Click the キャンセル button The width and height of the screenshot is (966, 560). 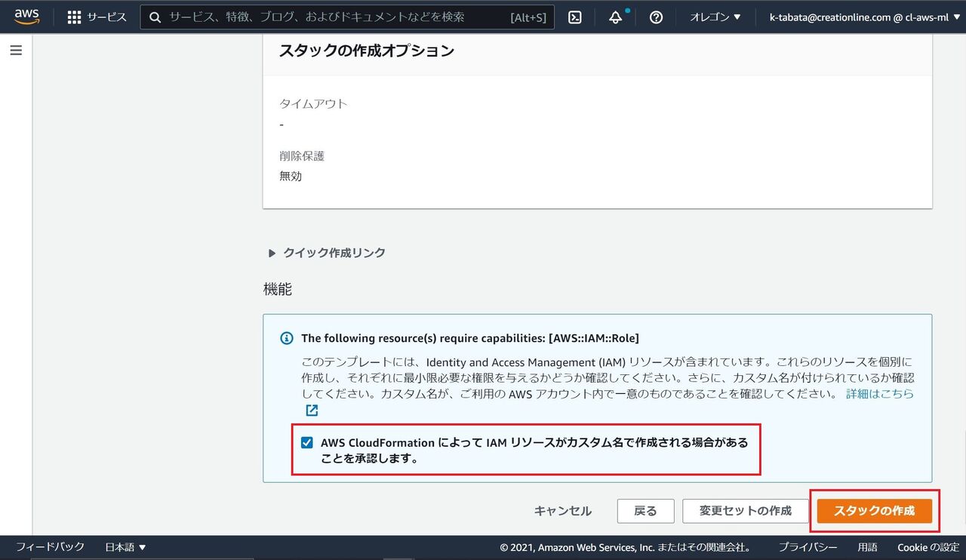563,511
